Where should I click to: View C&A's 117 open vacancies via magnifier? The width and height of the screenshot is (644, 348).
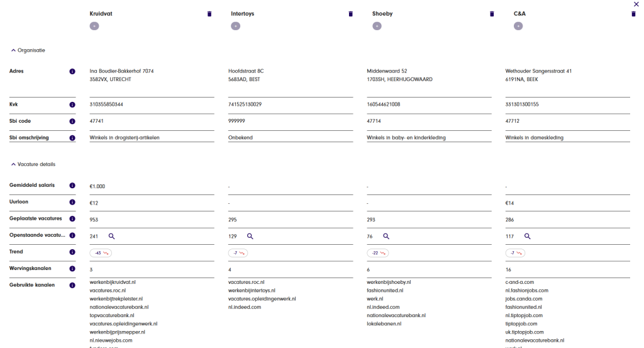coord(528,236)
